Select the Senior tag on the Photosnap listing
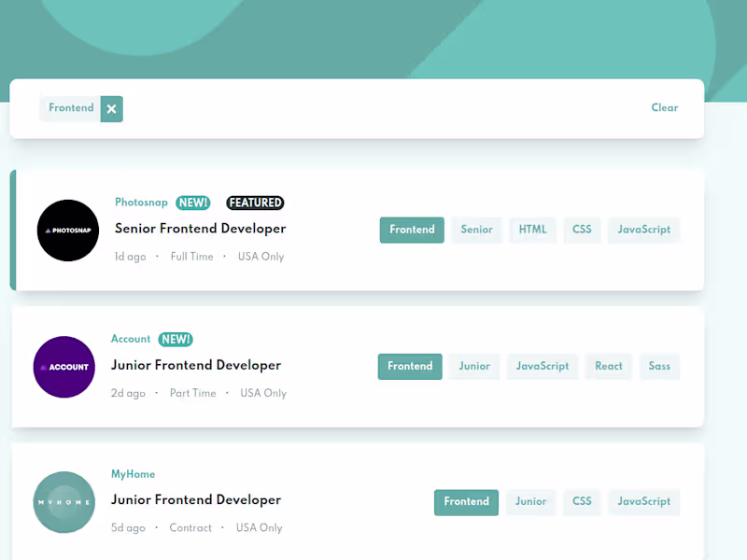Image resolution: width=747 pixels, height=560 pixels. click(x=476, y=230)
